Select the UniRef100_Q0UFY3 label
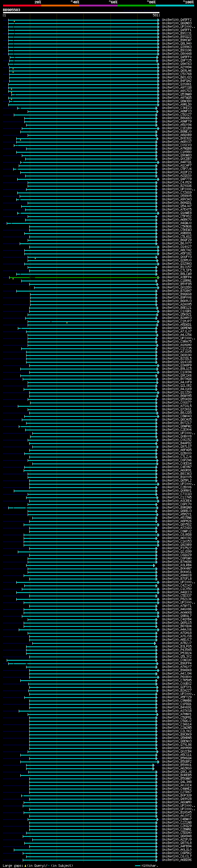197x868 pixels. [x=177, y=257]
